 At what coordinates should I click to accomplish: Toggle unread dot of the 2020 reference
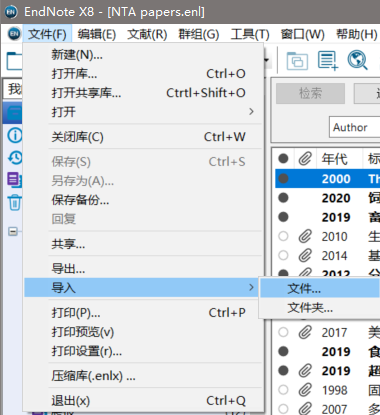coord(283,198)
